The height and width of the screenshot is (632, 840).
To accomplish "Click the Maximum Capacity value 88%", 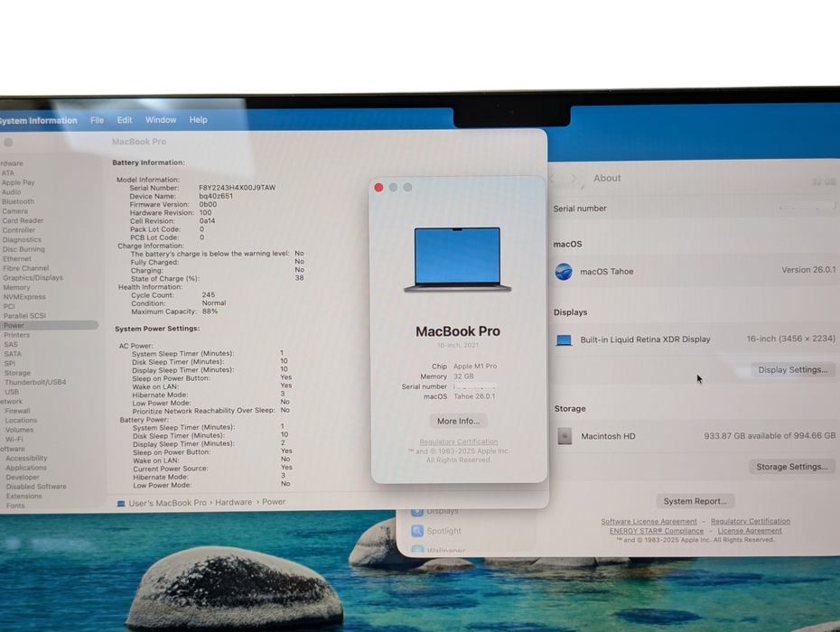I will point(210,311).
